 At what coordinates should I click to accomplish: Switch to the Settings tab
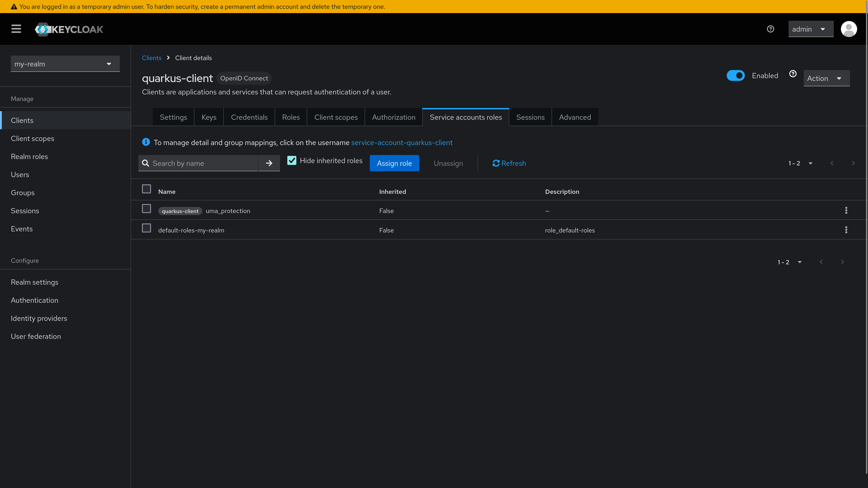coord(173,117)
